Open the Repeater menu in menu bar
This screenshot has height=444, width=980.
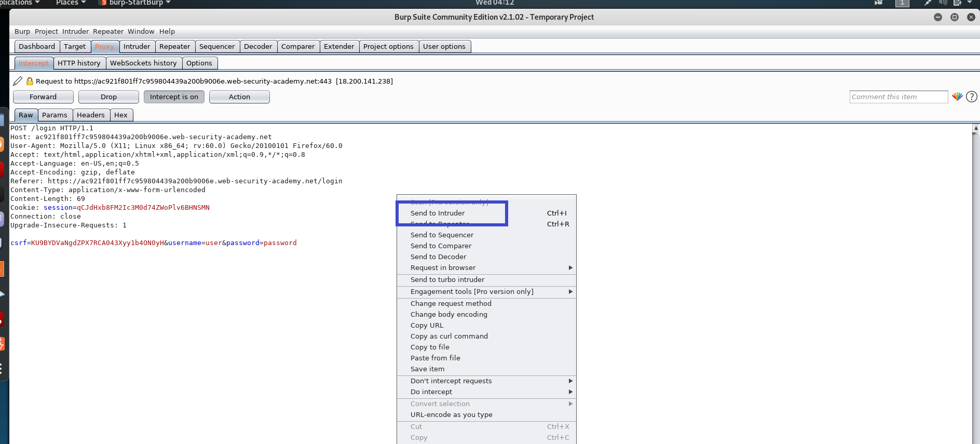click(x=108, y=32)
